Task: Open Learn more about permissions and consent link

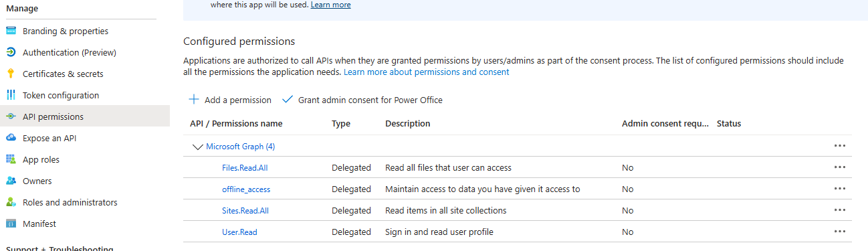Action: 426,72
